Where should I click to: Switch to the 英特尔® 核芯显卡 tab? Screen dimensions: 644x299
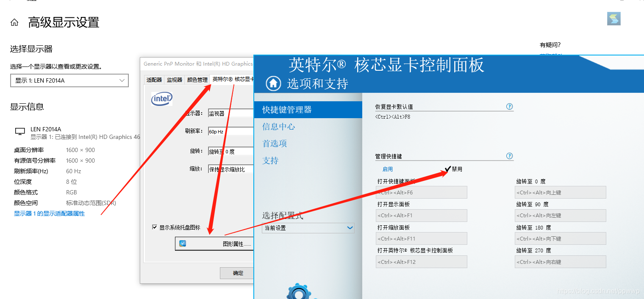coord(232,79)
